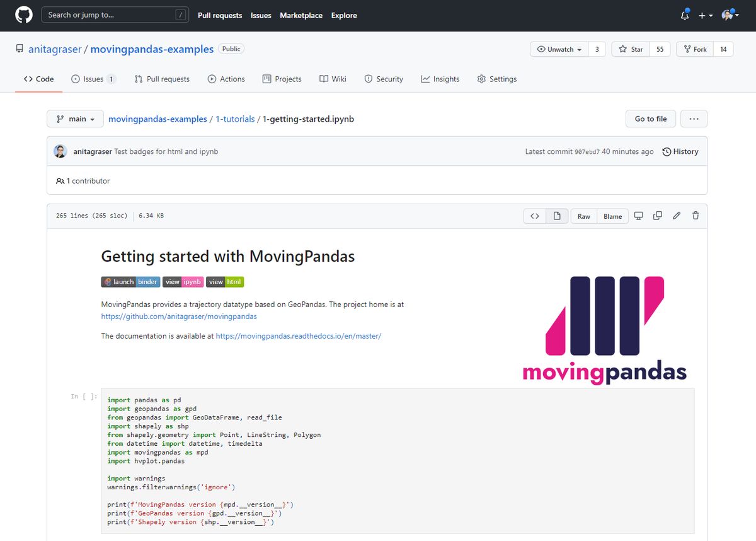Open notifications via the bell icon
The image size is (756, 541).
684,15
